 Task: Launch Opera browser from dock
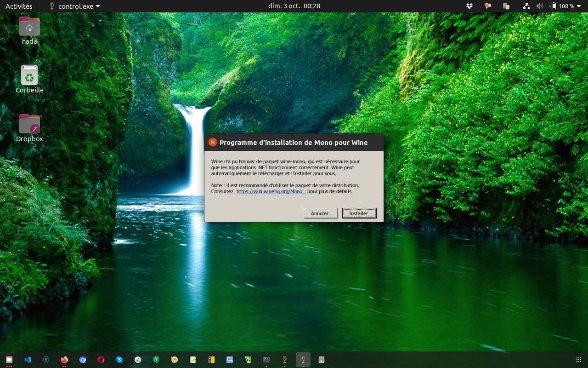pos(101,360)
